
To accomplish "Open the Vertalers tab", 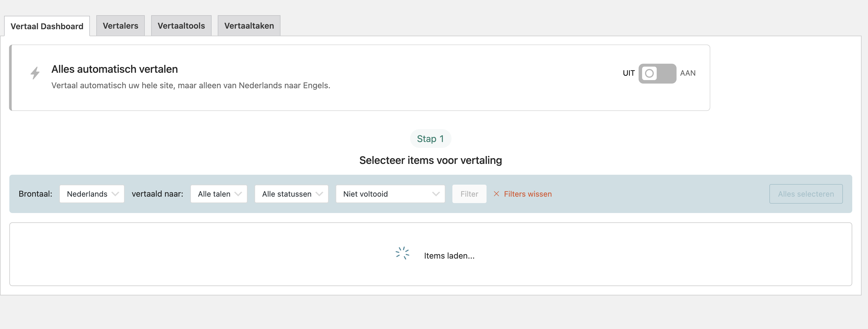I will tap(120, 26).
